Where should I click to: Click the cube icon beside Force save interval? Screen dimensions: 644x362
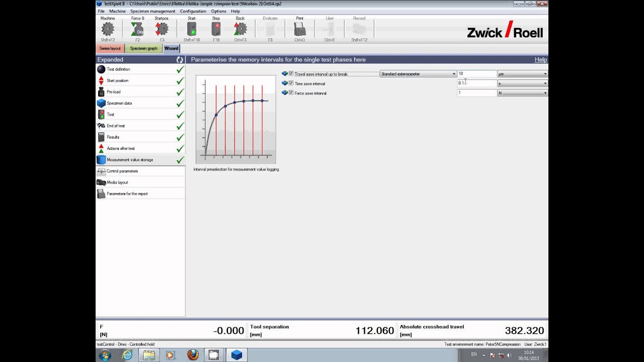[x=285, y=93]
